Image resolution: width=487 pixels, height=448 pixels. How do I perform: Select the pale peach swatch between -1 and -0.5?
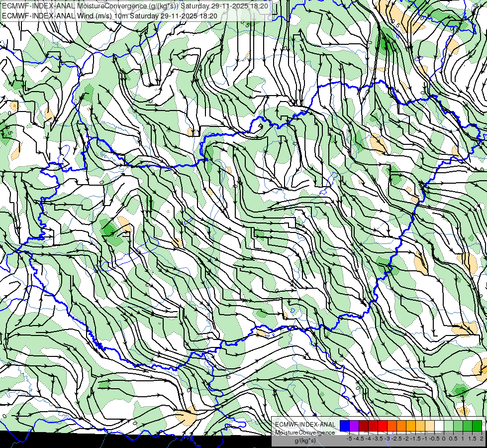[430, 426]
